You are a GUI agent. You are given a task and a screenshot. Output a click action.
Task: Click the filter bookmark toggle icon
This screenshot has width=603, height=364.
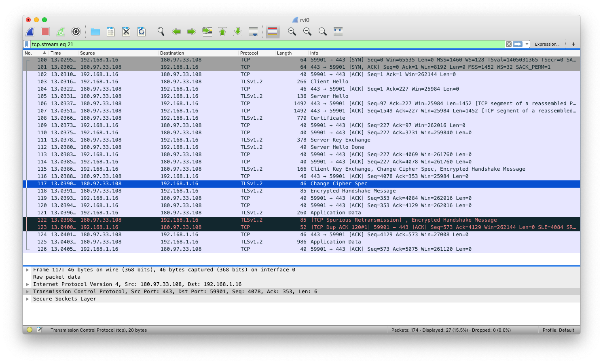(x=27, y=44)
